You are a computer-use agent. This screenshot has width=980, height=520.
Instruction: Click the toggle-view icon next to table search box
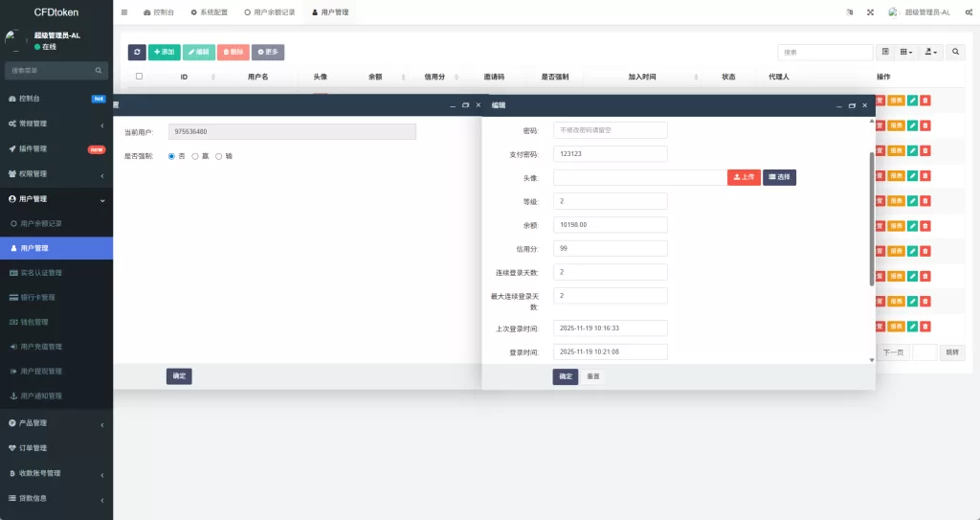click(x=885, y=52)
